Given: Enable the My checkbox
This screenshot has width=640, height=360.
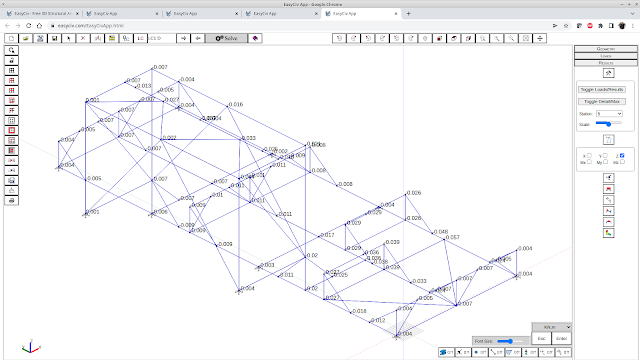Looking at the screenshot, I should tap(605, 162).
